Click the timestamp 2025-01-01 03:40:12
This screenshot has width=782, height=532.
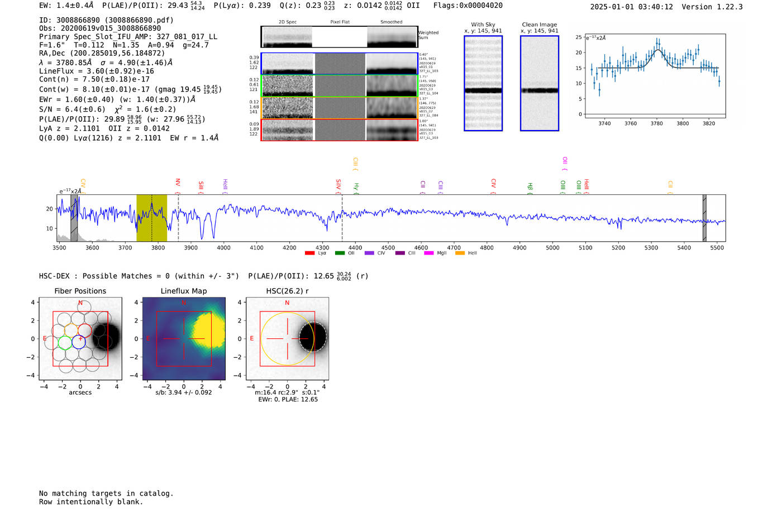[x=632, y=7]
